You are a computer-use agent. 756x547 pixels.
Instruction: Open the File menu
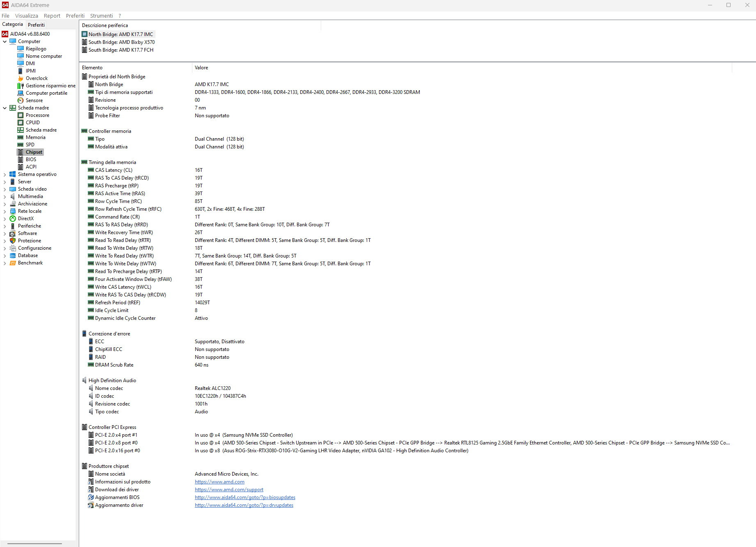click(5, 16)
